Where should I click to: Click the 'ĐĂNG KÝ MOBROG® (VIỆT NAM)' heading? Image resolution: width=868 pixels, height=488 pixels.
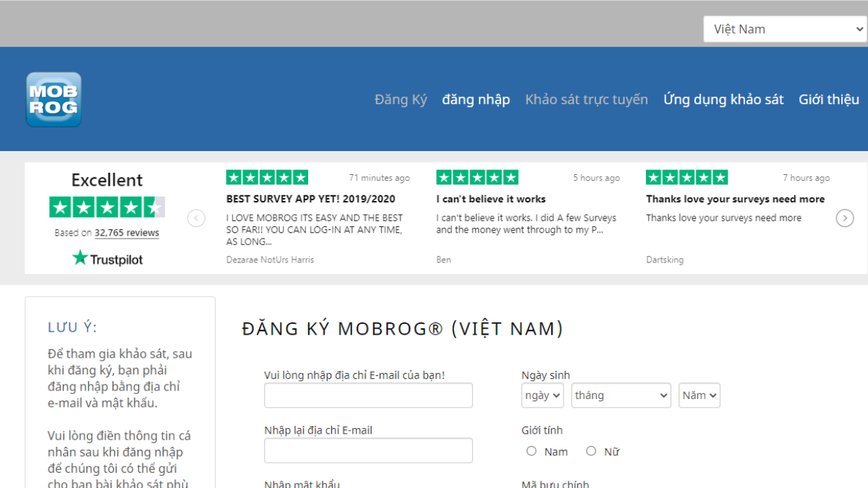(x=403, y=329)
